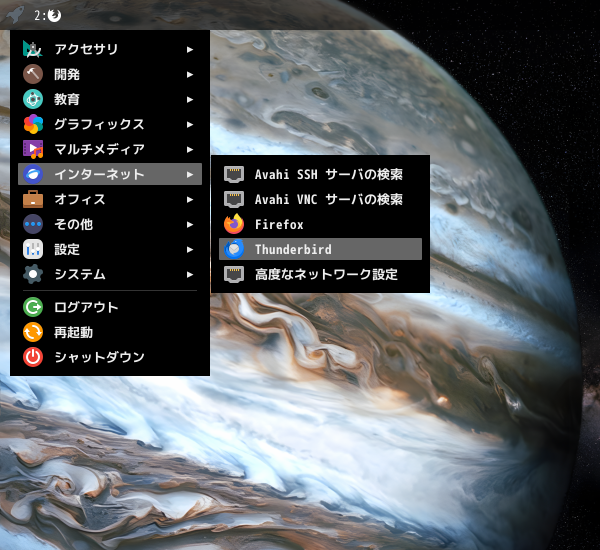The width and height of the screenshot is (600, 550).
Task: Click the three-dots icon next to その他
Action: click(x=33, y=224)
